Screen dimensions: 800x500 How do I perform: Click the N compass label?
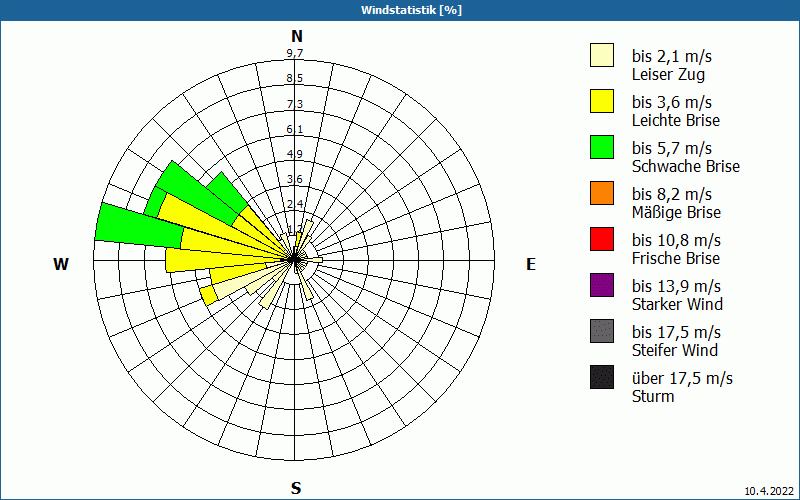click(297, 36)
